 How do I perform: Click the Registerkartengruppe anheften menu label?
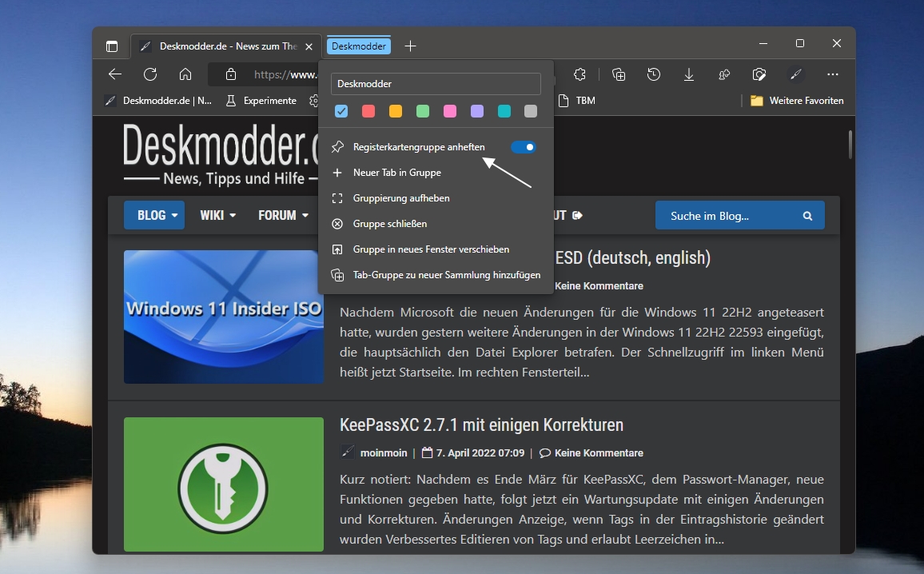point(419,147)
